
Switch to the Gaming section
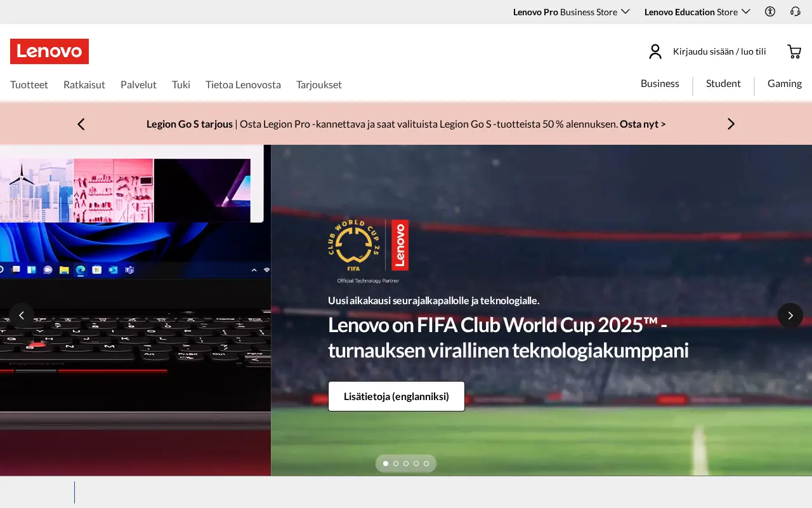(x=785, y=83)
